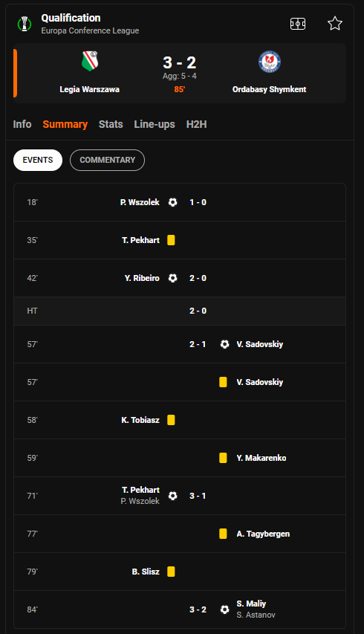
Task: Click the yellow card next to B. Slisz
Action: click(x=172, y=572)
